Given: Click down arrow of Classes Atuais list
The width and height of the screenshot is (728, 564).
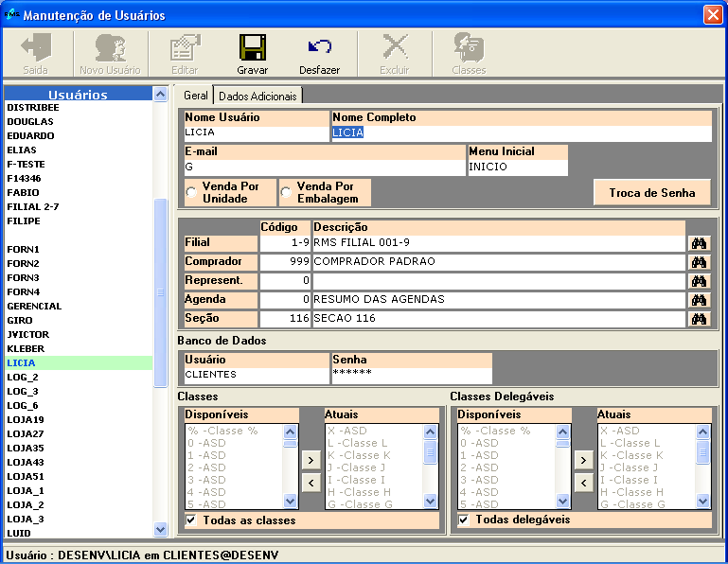Looking at the screenshot, I should (431, 501).
